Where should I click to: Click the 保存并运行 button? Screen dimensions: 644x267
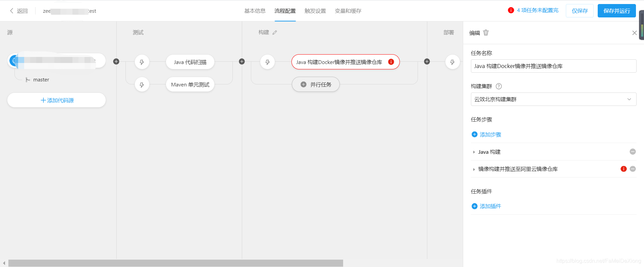pos(616,11)
